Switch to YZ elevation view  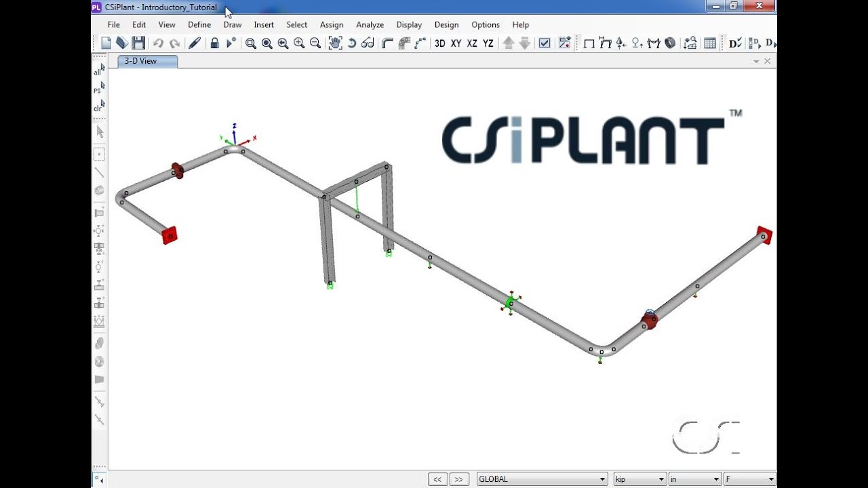(x=488, y=43)
